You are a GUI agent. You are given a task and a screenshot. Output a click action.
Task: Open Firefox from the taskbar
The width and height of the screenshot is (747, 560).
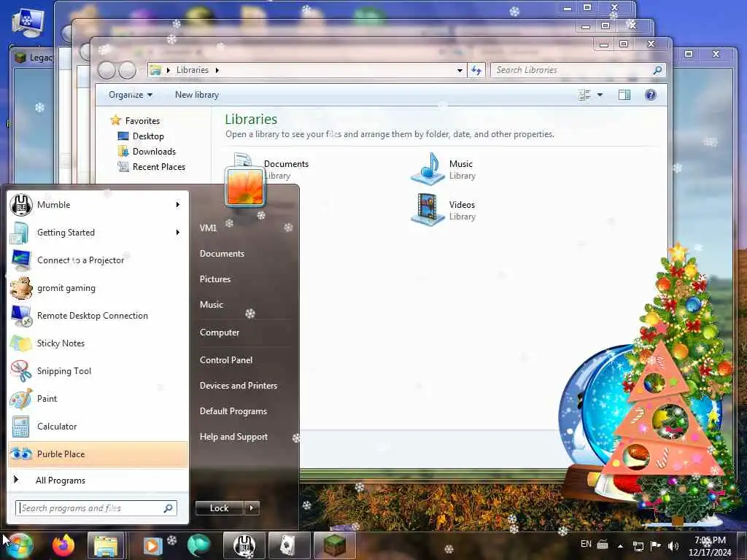[x=63, y=545]
